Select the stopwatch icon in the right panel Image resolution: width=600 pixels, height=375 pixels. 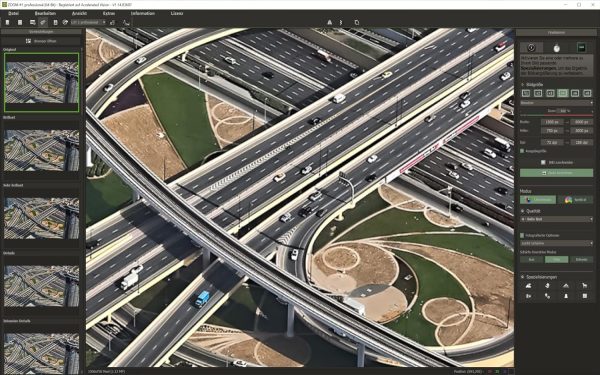click(556, 48)
